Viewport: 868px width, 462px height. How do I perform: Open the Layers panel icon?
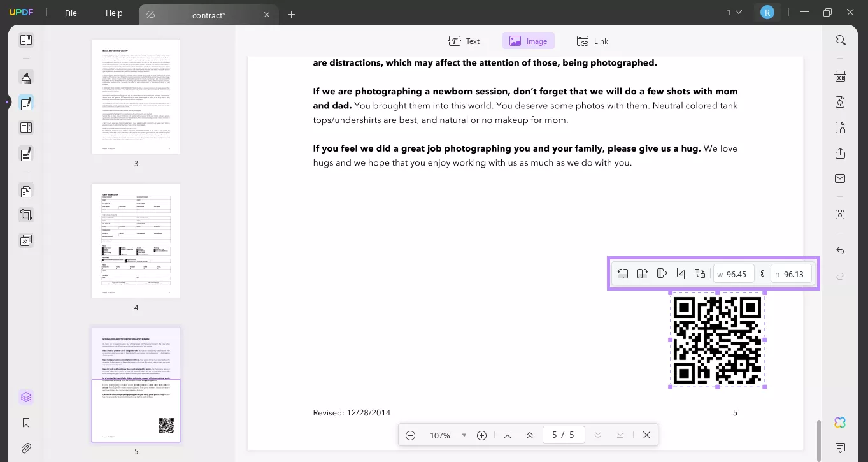click(x=26, y=397)
